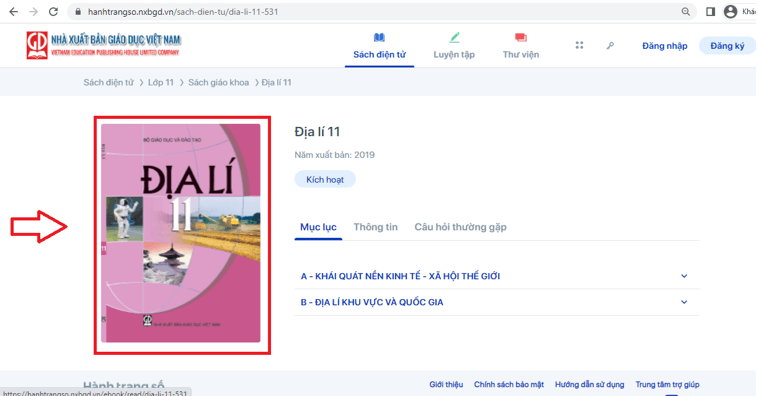The image size is (758, 396).
Task: Open the browser profile avatar
Action: point(730,12)
